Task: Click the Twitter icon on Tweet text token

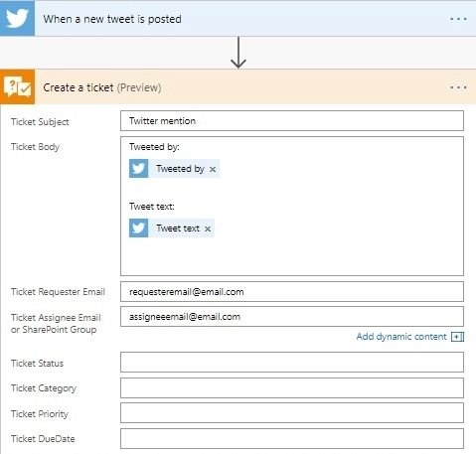Action: [138, 228]
